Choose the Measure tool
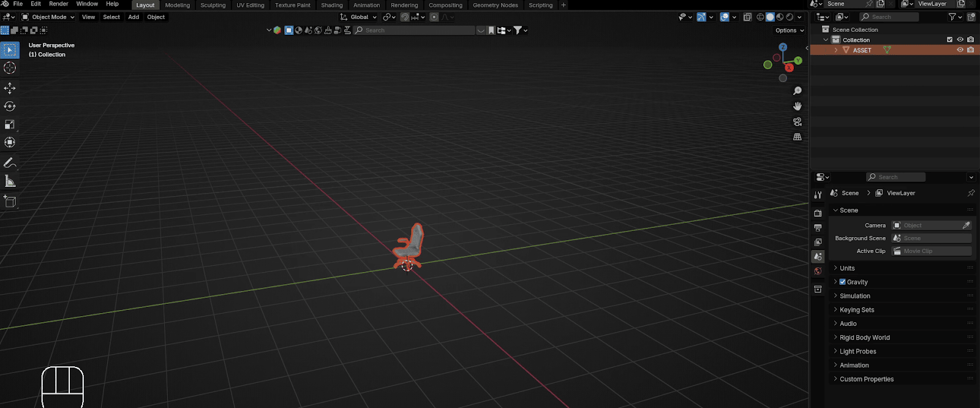The image size is (980, 408). (x=10, y=181)
